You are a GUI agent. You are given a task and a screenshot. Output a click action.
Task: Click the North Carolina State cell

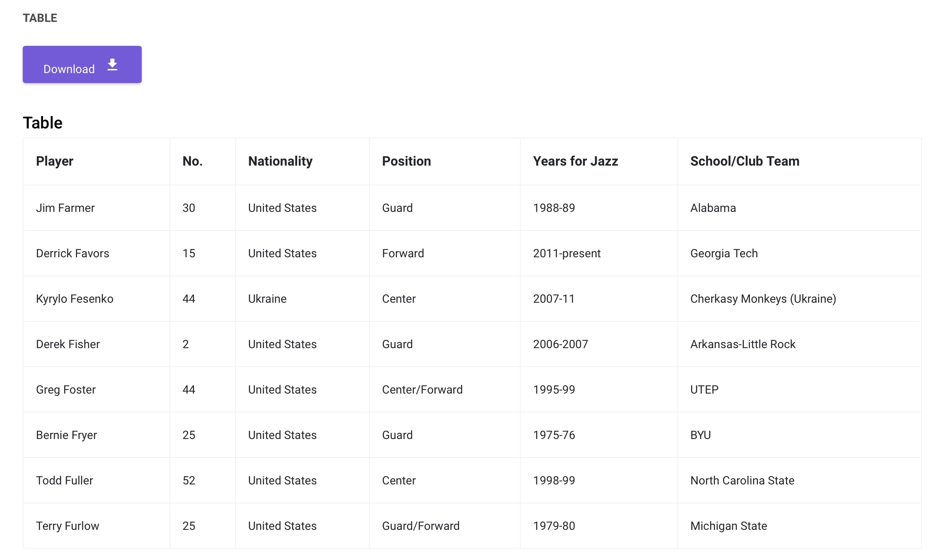pos(799,480)
